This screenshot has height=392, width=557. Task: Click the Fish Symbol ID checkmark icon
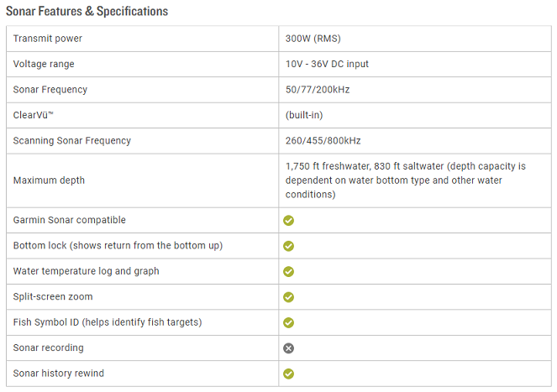pyautogui.click(x=288, y=322)
